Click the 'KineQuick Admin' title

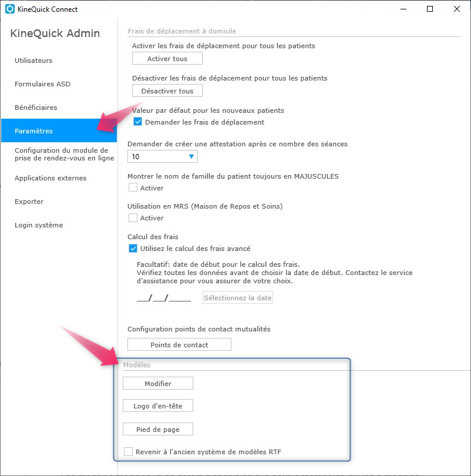(x=55, y=33)
